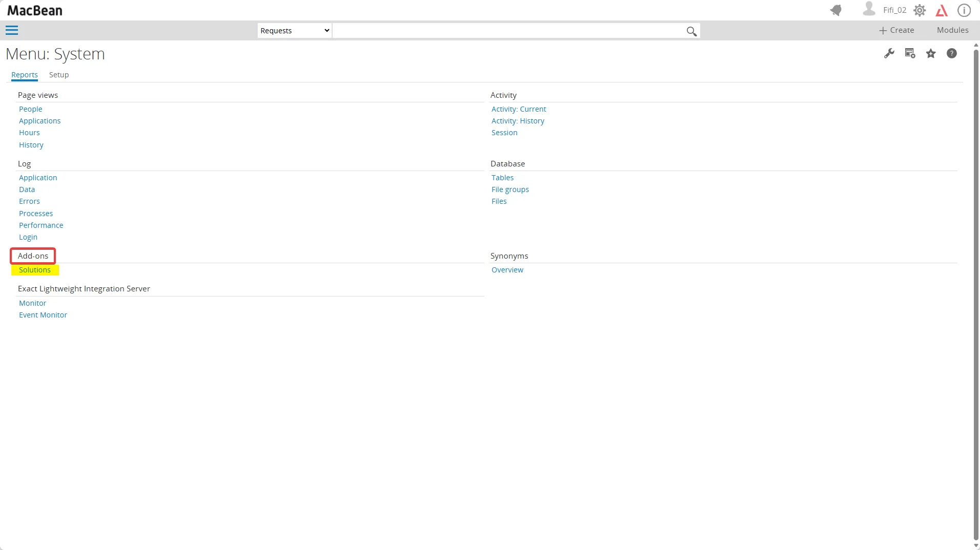Screen dimensions: 980x550
Task: Open the Event Monitor link
Action: [43, 315]
